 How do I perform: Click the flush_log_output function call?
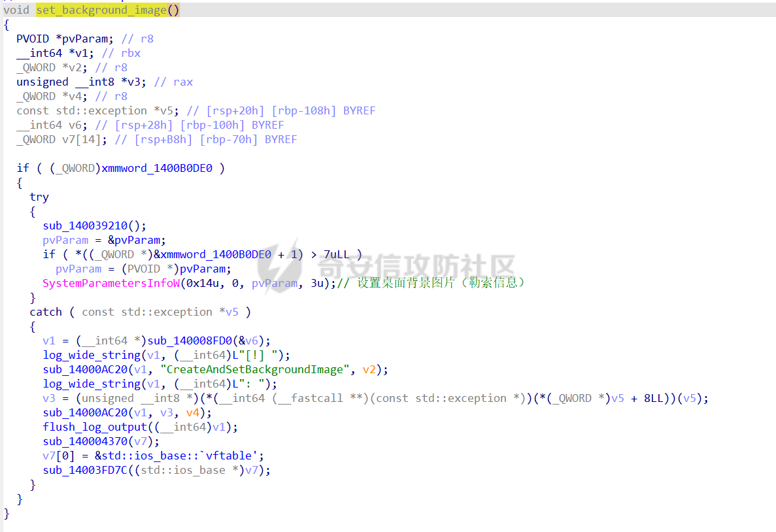pos(95,427)
